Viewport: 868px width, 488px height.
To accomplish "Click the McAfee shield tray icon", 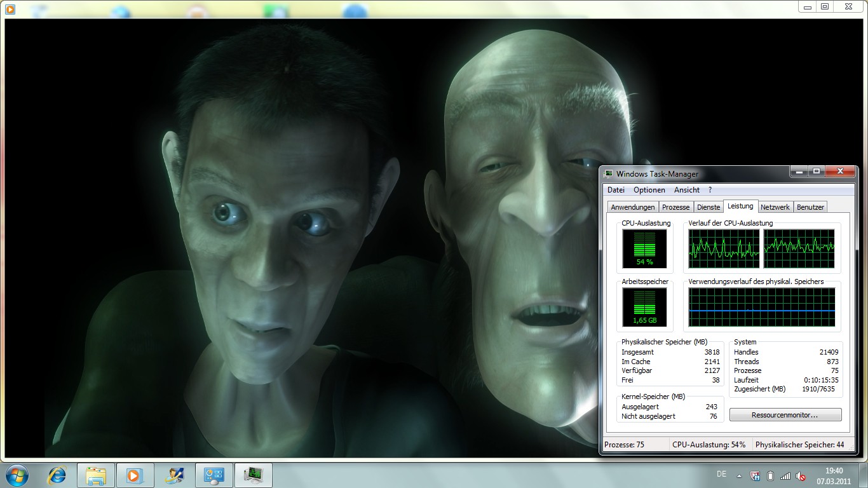I will 755,475.
